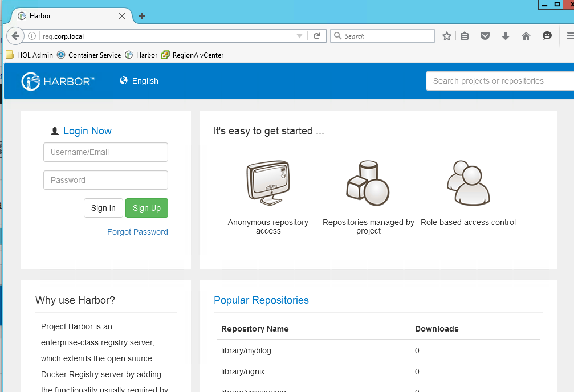Click the browser back arrow button
Image resolution: width=574 pixels, height=392 pixels.
15,36
